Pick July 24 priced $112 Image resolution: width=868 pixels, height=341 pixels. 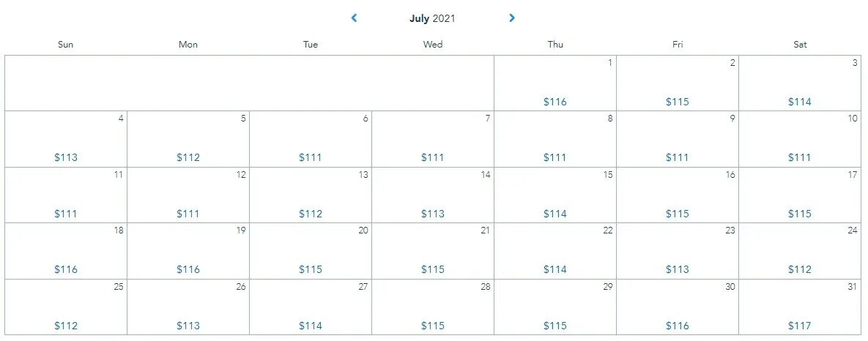[x=800, y=251]
